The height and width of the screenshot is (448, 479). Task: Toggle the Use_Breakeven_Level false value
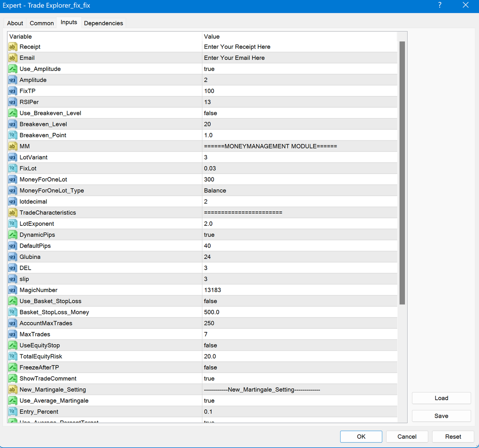point(299,113)
